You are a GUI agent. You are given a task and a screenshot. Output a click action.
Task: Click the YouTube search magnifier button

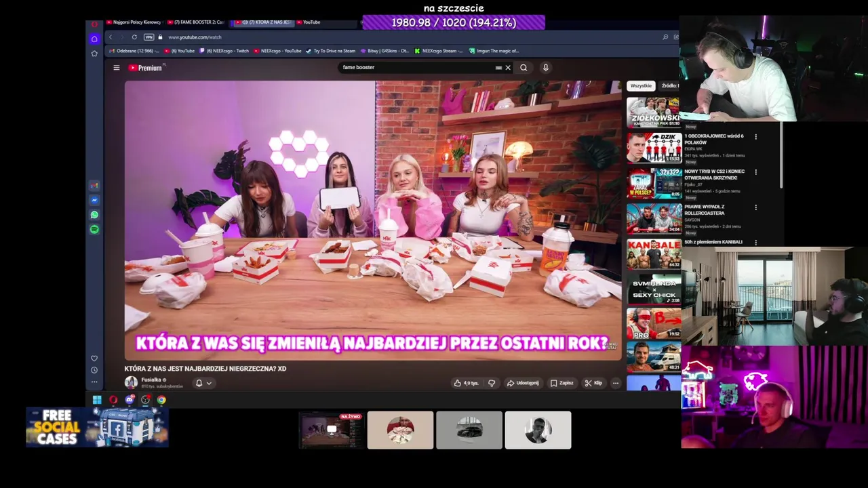pyautogui.click(x=524, y=68)
